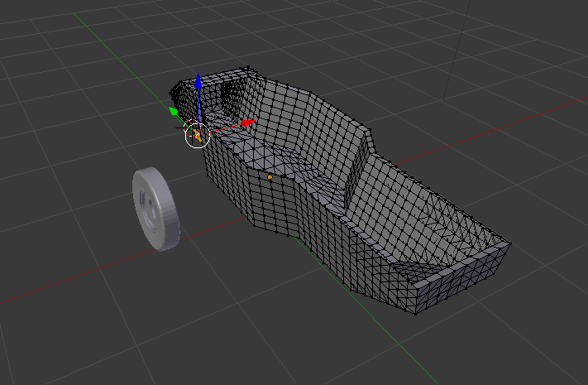Click the blue Z-axis arrow of the transform gizmo
Screen dimensions: 588x385
[198, 81]
